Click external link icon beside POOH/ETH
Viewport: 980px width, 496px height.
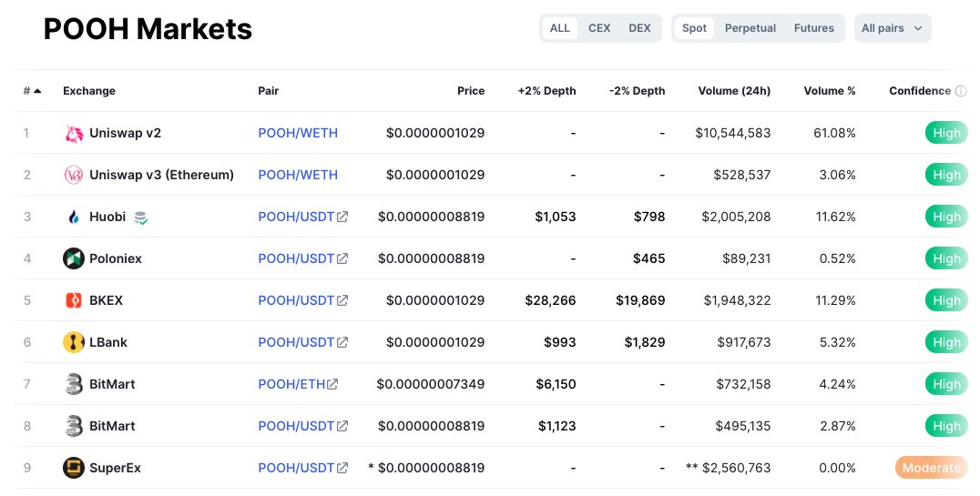point(332,384)
